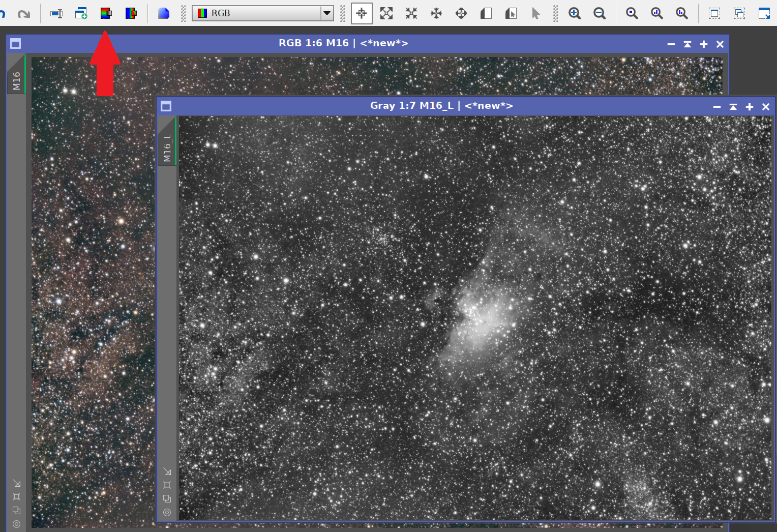Click the new image window icon with green plus
The width and height of the screenshot is (777, 532).
pos(81,13)
